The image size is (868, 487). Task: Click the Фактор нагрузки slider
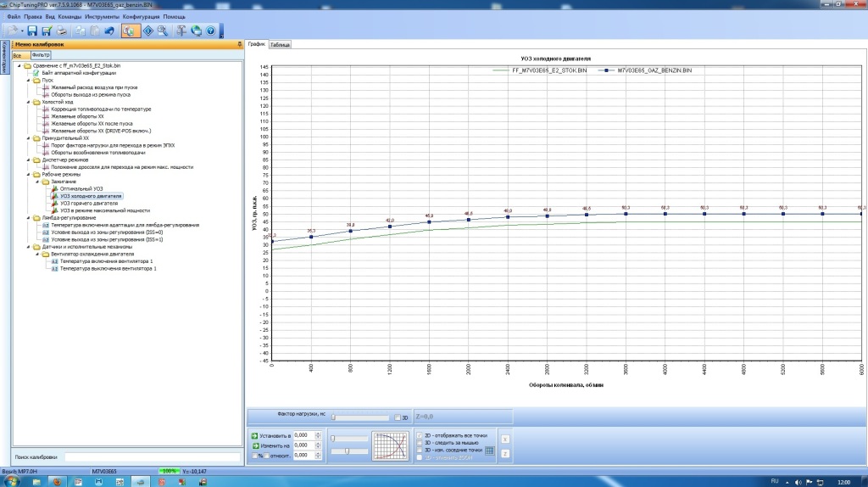click(359, 417)
